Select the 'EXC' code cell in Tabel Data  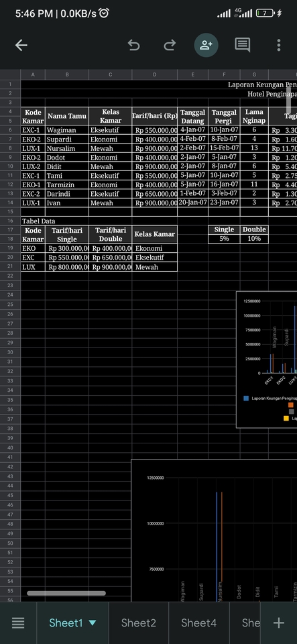tap(33, 258)
